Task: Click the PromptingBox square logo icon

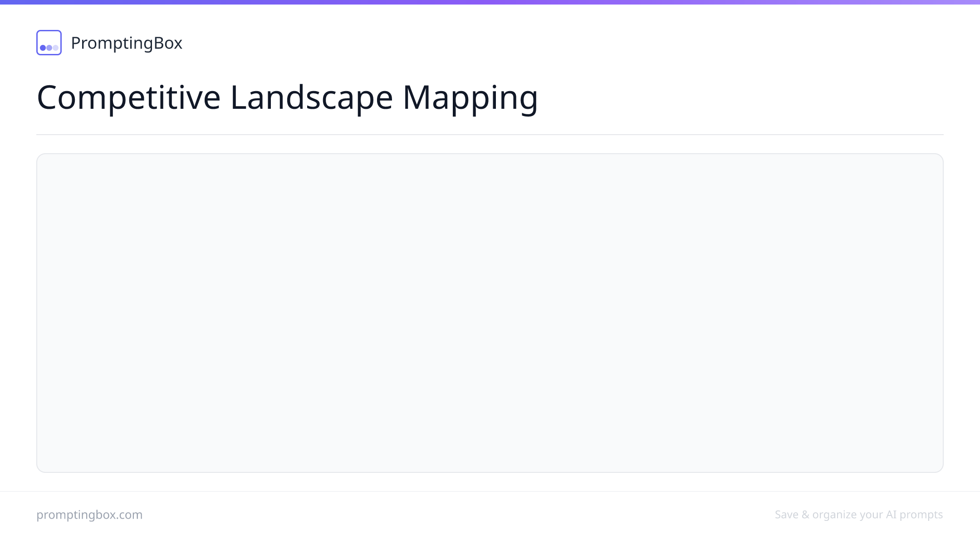Action: 49,43
